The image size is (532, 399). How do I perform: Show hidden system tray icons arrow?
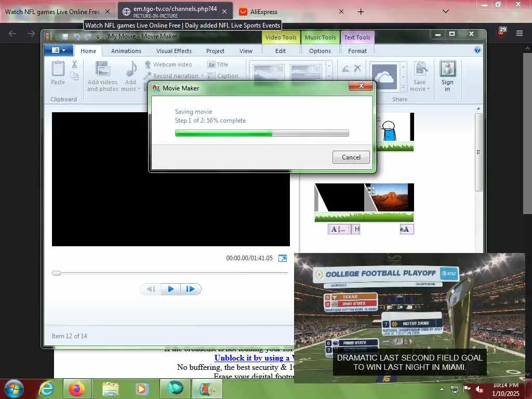[x=442, y=389]
